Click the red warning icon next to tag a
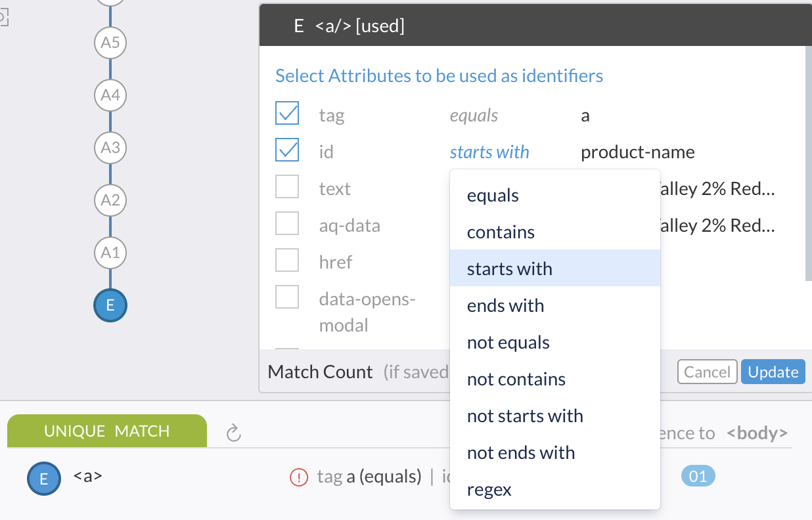Screen dimensions: 812x520 point(299,477)
